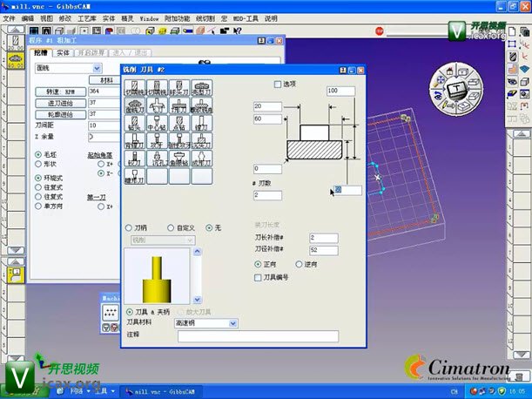Select the 刚性攻牙 rigid tap tool type
Viewport: 532px width, 399px height.
point(179,141)
